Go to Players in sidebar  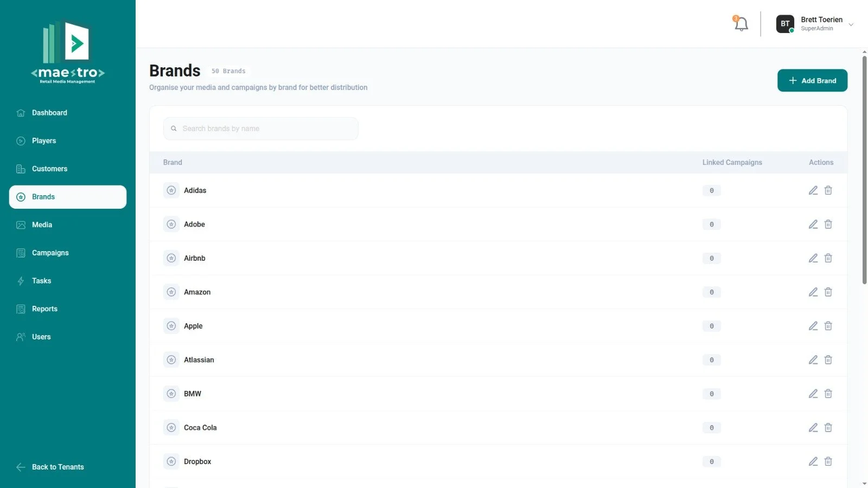tap(68, 141)
